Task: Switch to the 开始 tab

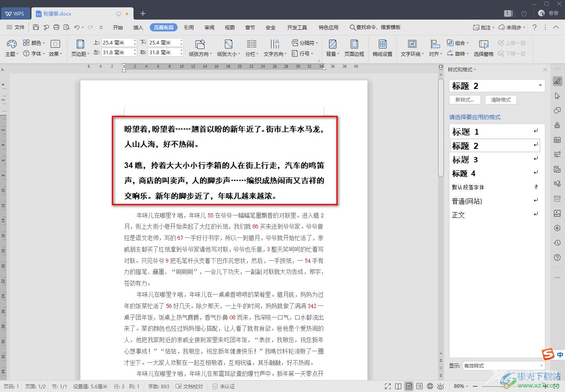Action: tap(118, 27)
